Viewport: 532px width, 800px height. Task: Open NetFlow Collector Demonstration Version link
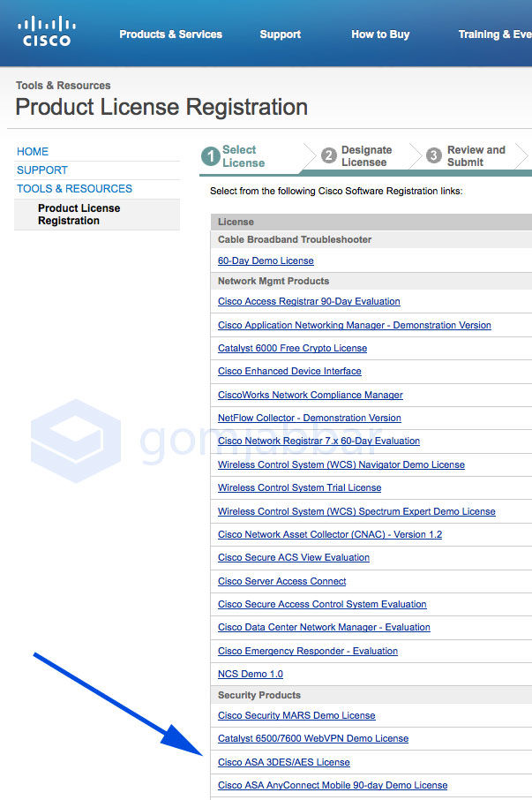(x=310, y=418)
